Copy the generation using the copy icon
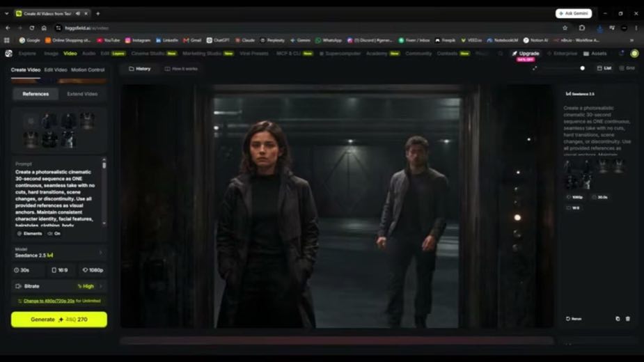This screenshot has width=644, height=362. coord(618,318)
